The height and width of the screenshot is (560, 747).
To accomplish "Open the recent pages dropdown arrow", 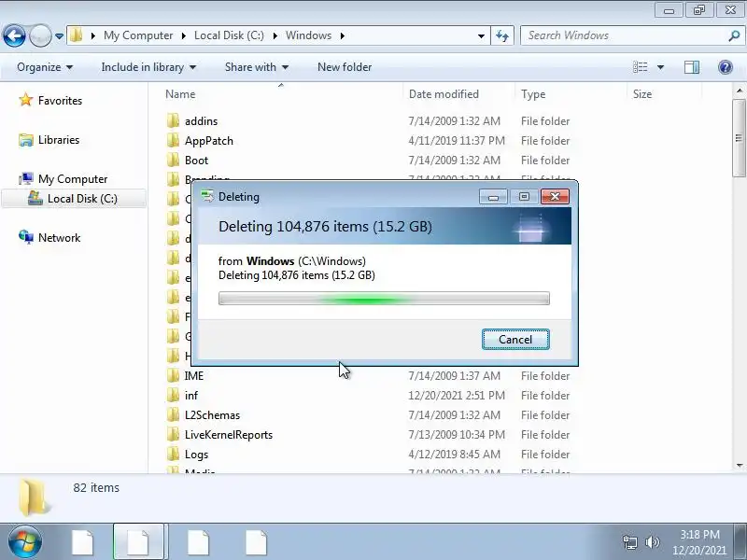I will click(x=59, y=35).
